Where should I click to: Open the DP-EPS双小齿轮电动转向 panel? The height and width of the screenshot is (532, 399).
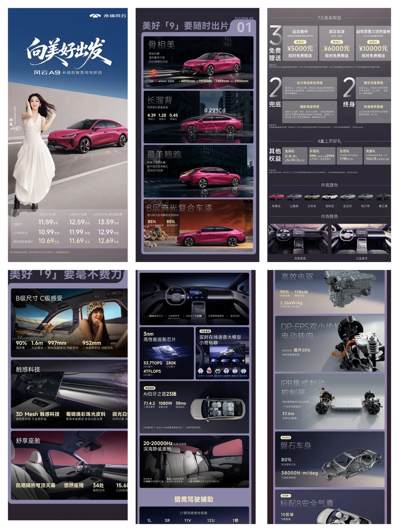coord(330,344)
